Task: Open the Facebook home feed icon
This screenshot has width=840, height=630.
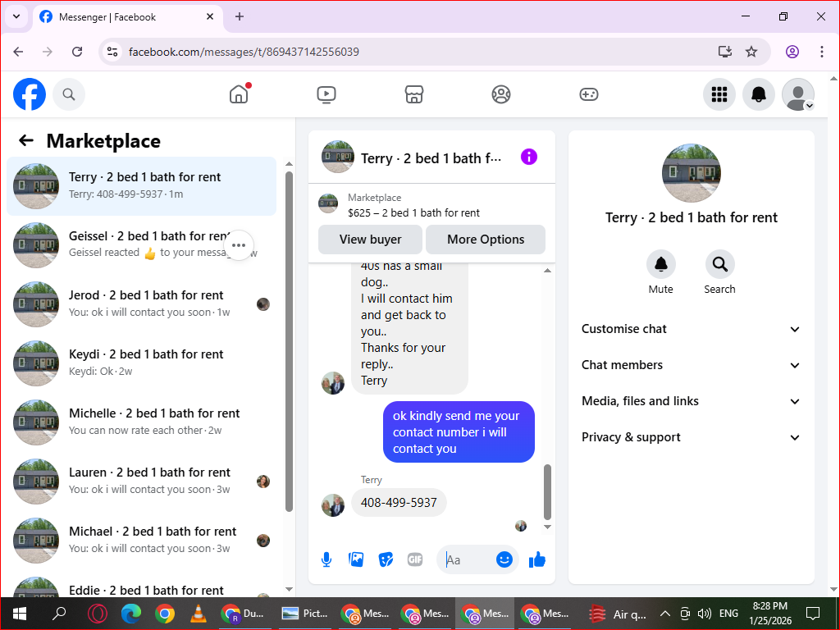Action: (239, 95)
